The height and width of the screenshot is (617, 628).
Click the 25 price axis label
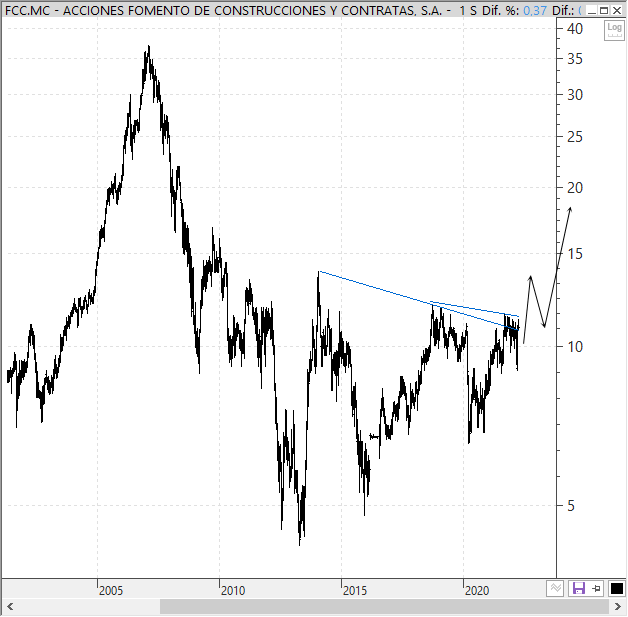coord(575,137)
